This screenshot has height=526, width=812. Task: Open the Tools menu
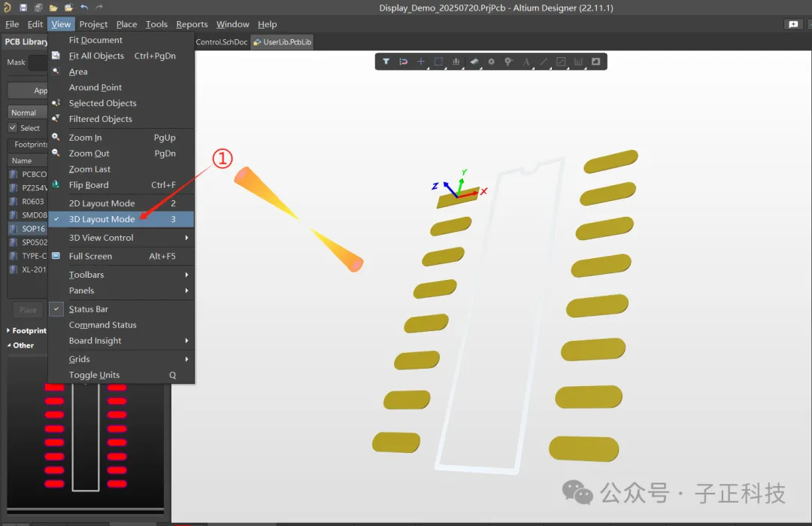pyautogui.click(x=156, y=24)
